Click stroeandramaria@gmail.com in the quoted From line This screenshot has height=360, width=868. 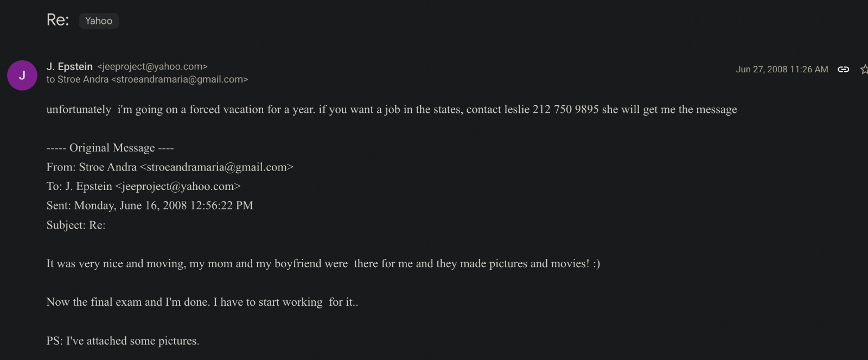click(216, 167)
